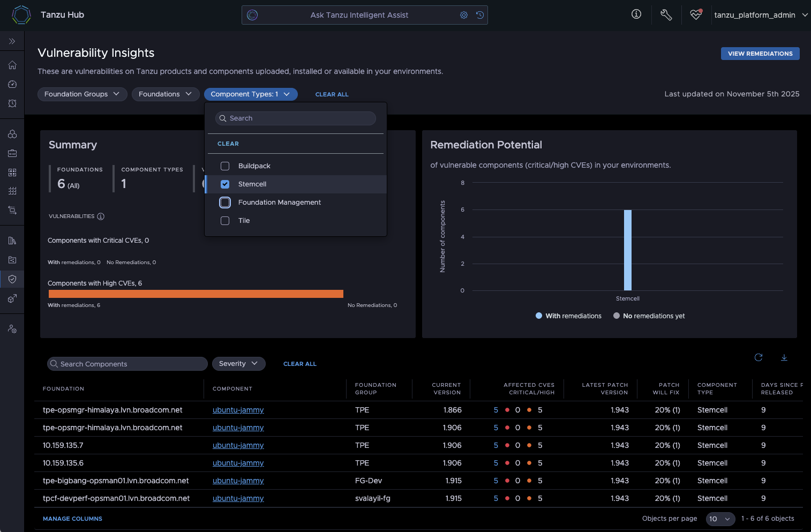Click the wrench tools icon in top bar
Screen dimensions: 811x532
[666, 14]
